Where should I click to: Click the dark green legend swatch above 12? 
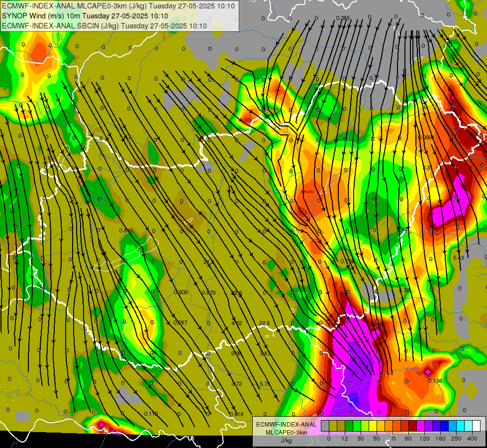(x=349, y=426)
